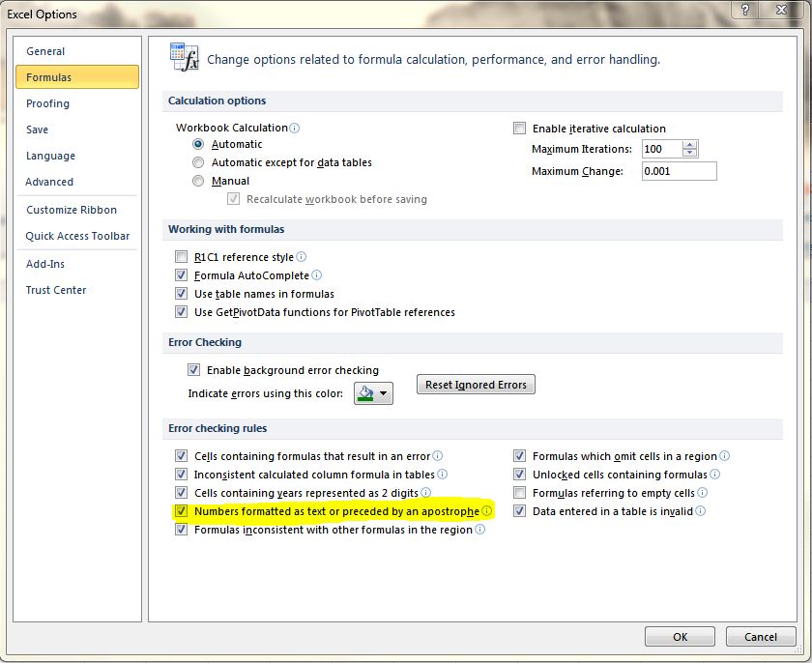Toggle R1C1 reference style checkbox
Viewport: 812px width, 663px height.
pyautogui.click(x=181, y=258)
